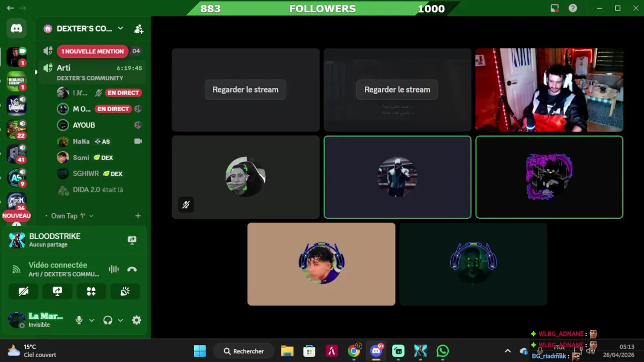Click the first Regarder le stream button
The width and height of the screenshot is (644, 362).
point(245,89)
